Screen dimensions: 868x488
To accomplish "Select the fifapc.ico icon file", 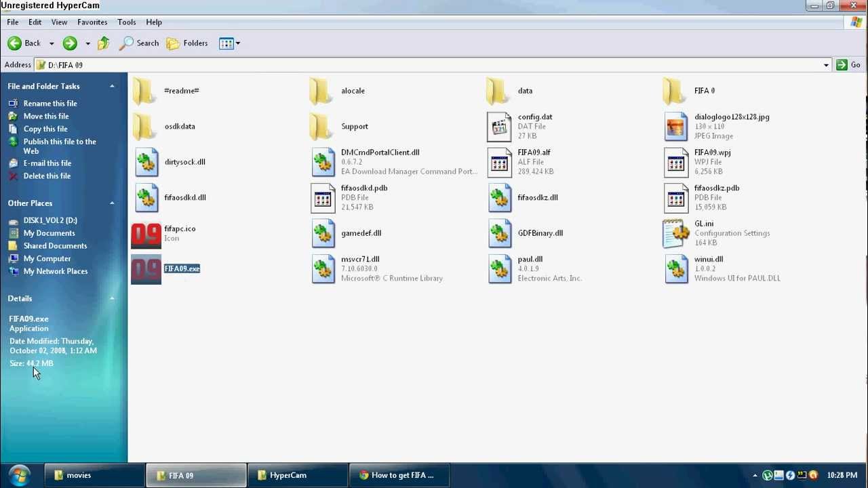I will (x=146, y=235).
